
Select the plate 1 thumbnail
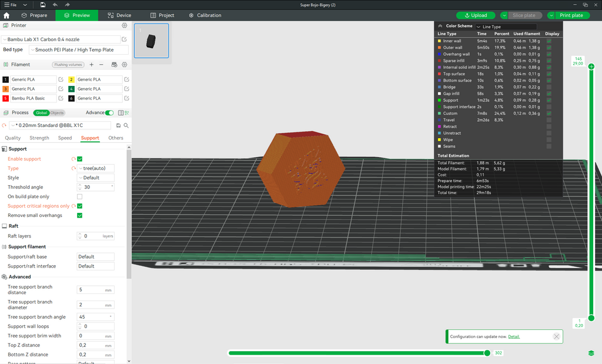(151, 41)
